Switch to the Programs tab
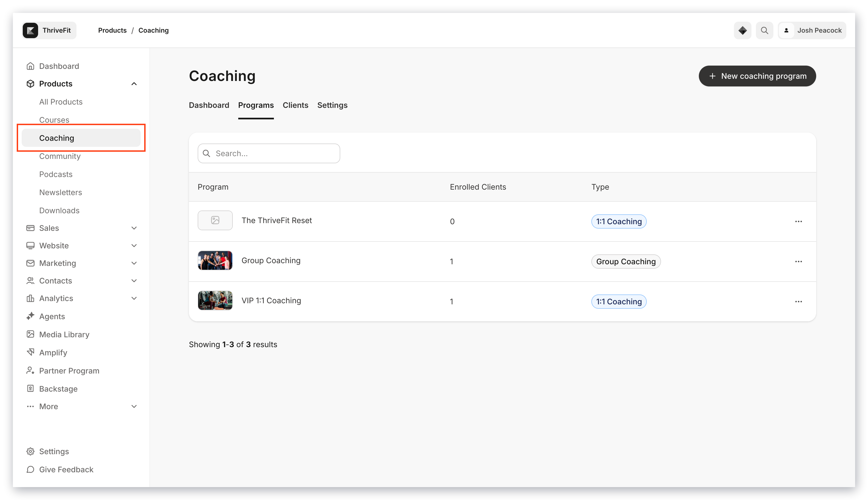Screen dimensions: 868x500 256,105
